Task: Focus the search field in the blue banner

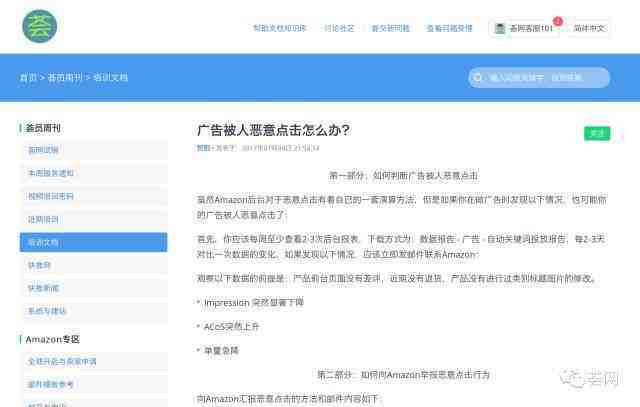Action: tap(539, 78)
